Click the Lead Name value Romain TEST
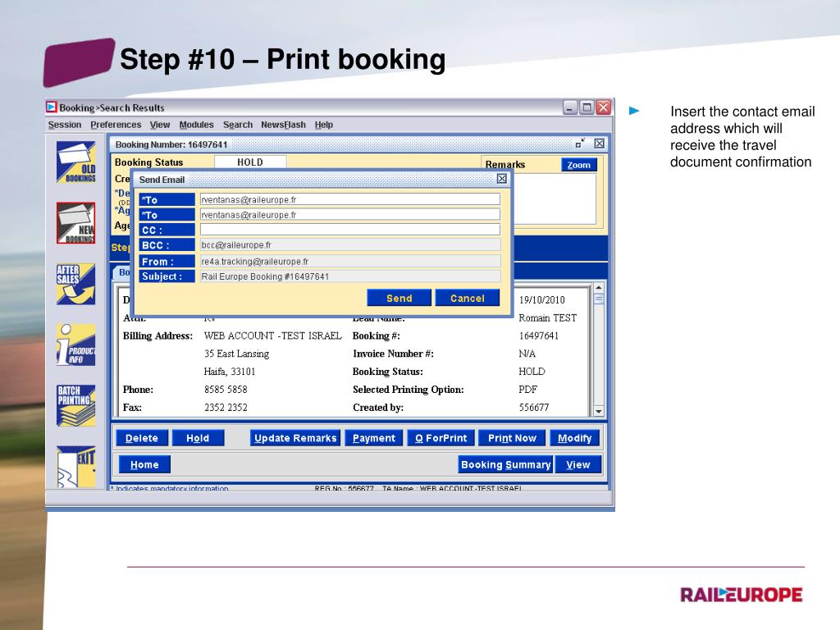Image resolution: width=840 pixels, height=630 pixels. pos(547,317)
